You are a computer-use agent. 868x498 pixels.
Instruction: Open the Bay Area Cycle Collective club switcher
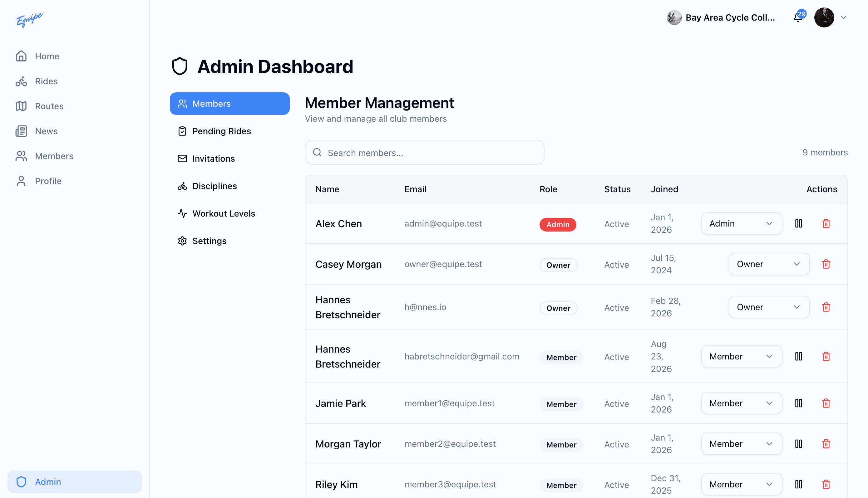pos(721,17)
